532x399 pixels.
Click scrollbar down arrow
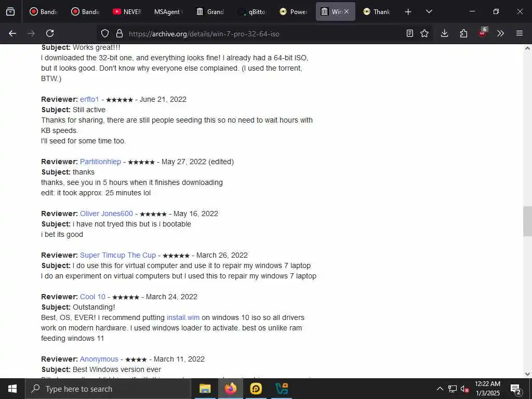[527, 374]
